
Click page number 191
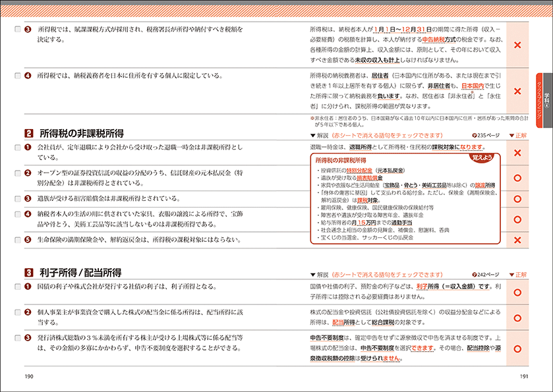click(x=524, y=376)
